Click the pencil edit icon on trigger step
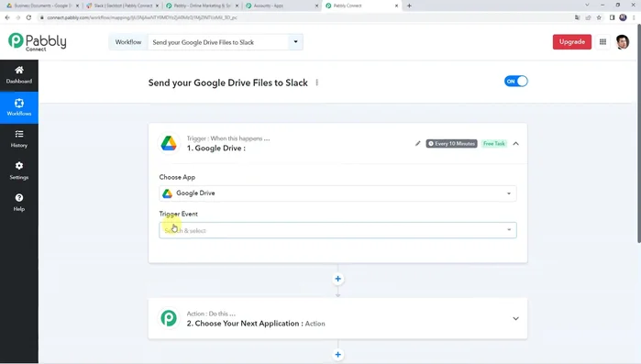The height and width of the screenshot is (364, 641). pyautogui.click(x=417, y=143)
